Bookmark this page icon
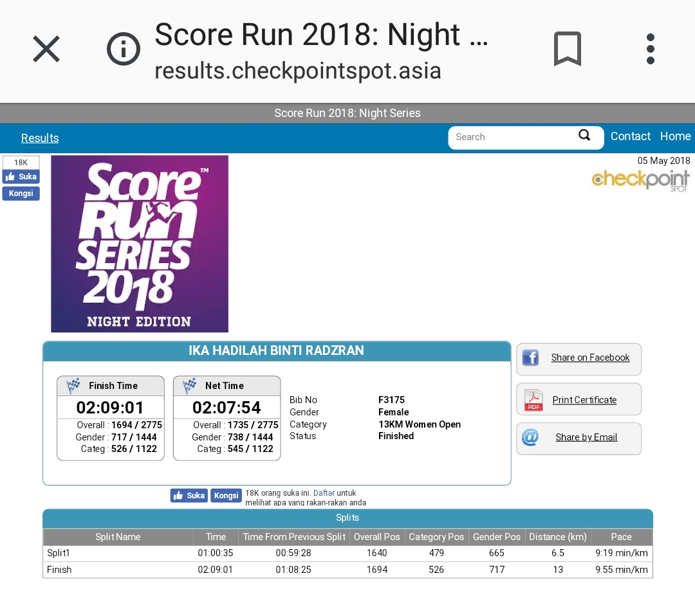 [568, 49]
